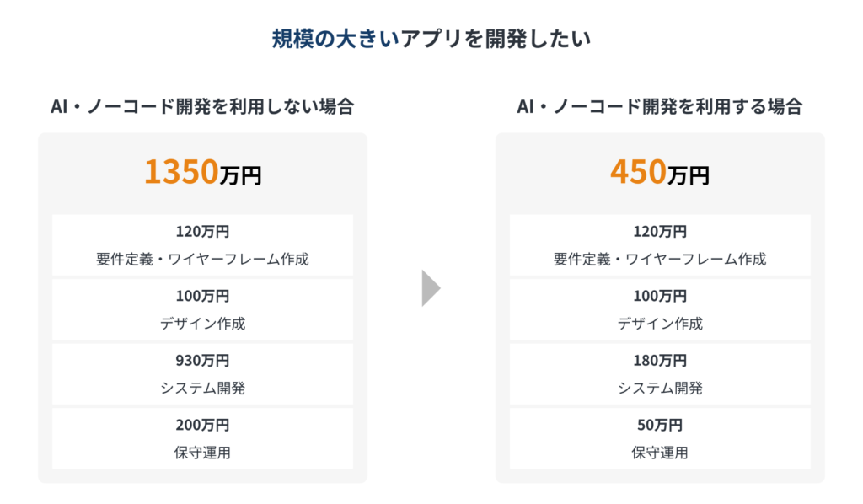Click the 200万円 maintenance amount

coord(202,425)
